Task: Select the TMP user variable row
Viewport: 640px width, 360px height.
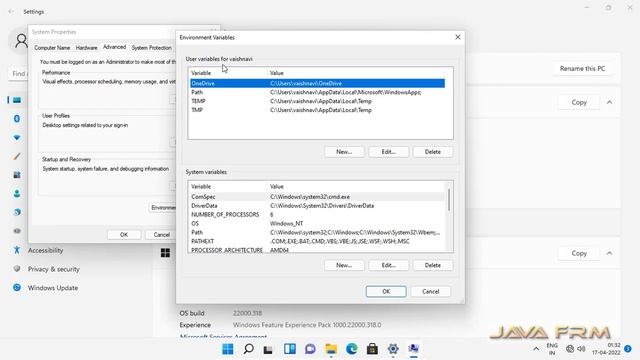Action: click(317, 110)
